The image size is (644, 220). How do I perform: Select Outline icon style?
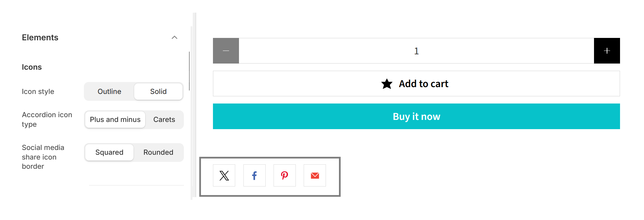click(109, 92)
